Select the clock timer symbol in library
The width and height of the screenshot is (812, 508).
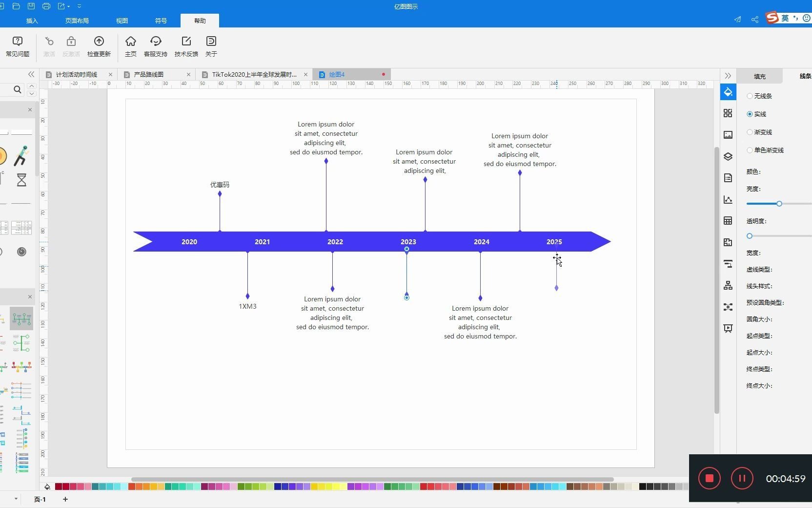pos(21,252)
